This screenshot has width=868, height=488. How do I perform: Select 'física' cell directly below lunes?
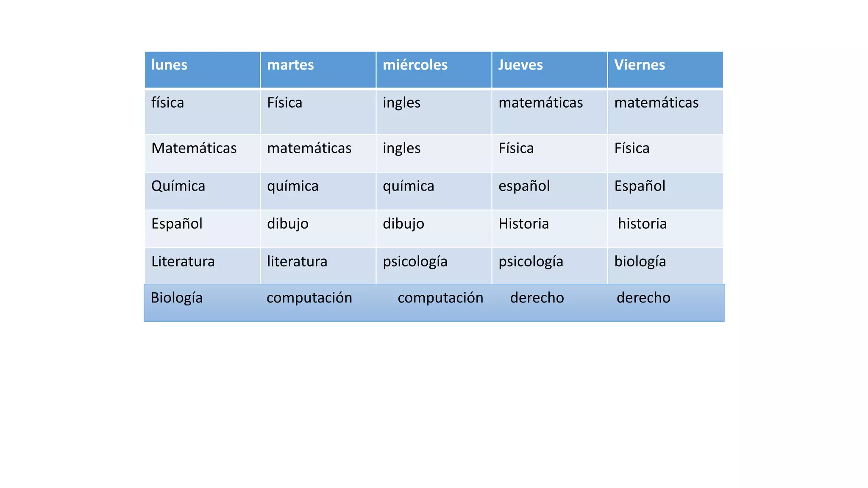click(x=167, y=103)
